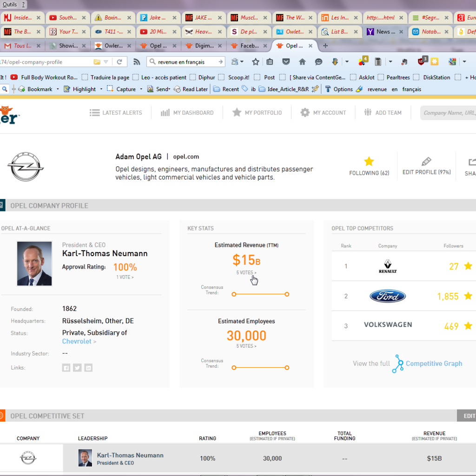Click the reading list icon beside the star

[x=270, y=62]
